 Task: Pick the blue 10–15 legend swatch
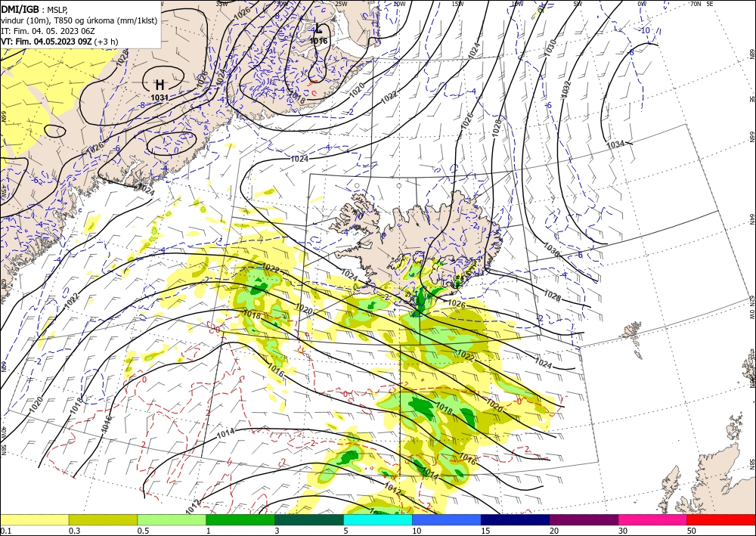click(447, 519)
